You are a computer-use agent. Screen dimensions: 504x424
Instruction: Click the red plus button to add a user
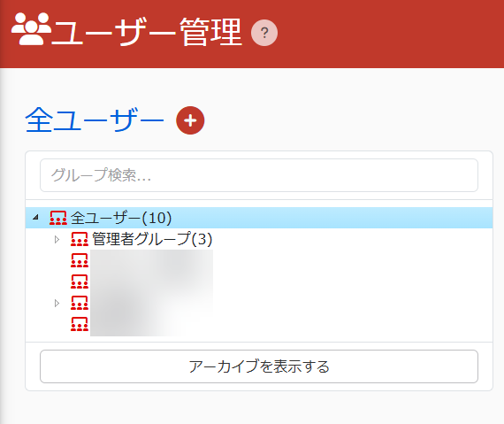point(190,120)
